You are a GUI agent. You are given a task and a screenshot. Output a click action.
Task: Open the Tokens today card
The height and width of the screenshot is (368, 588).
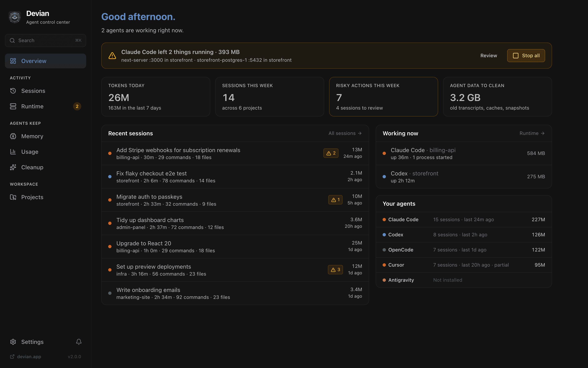click(x=156, y=97)
